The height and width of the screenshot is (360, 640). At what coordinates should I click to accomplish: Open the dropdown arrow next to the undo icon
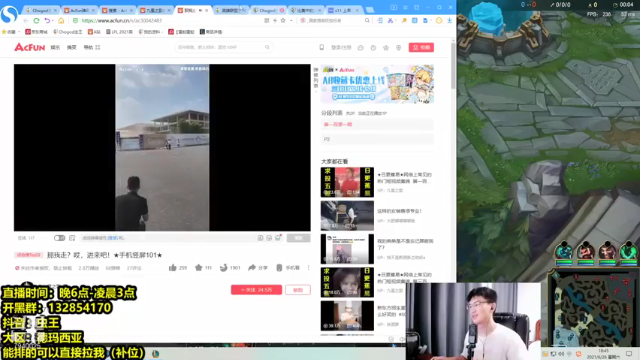(53, 20)
